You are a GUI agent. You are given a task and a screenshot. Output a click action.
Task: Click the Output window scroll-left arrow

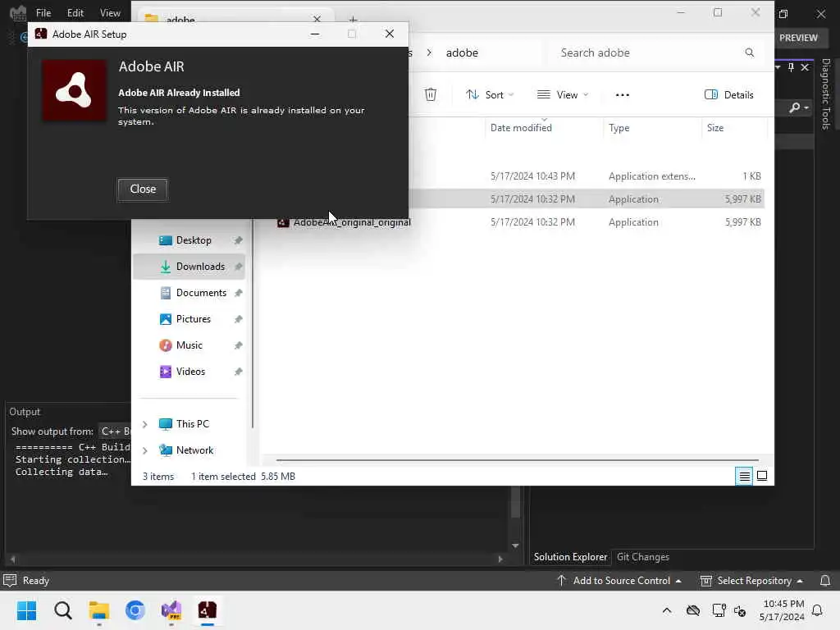tap(13, 559)
